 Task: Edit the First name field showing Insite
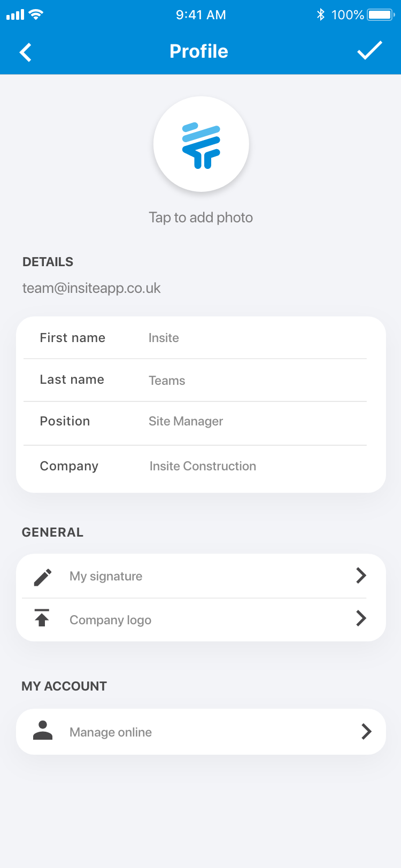(201, 338)
